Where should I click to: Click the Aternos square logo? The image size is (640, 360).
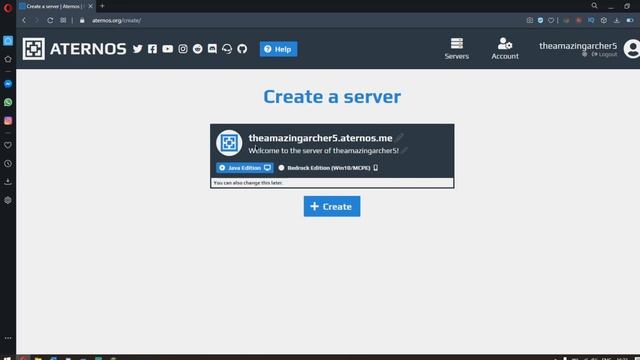tap(33, 49)
